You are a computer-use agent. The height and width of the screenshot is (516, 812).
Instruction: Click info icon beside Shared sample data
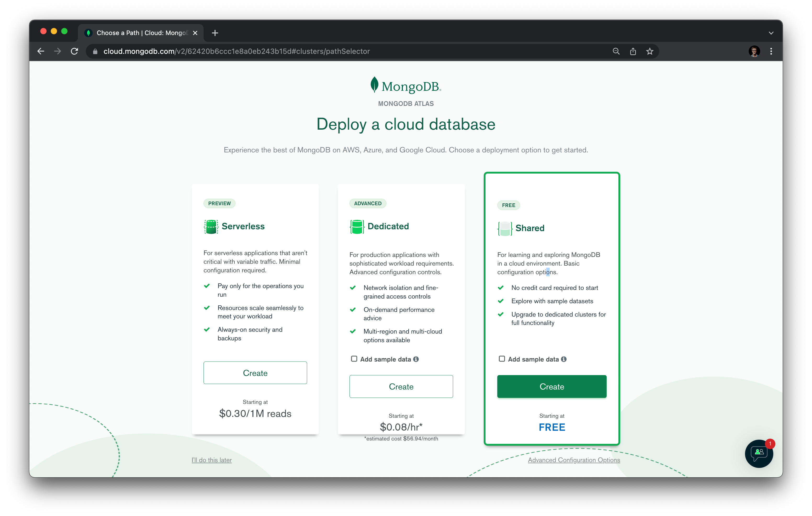tap(564, 359)
